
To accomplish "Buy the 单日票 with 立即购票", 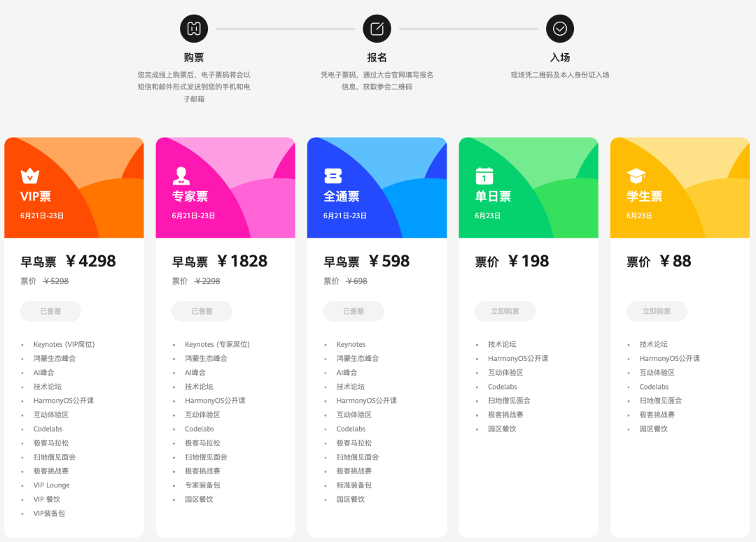I will pyautogui.click(x=505, y=311).
